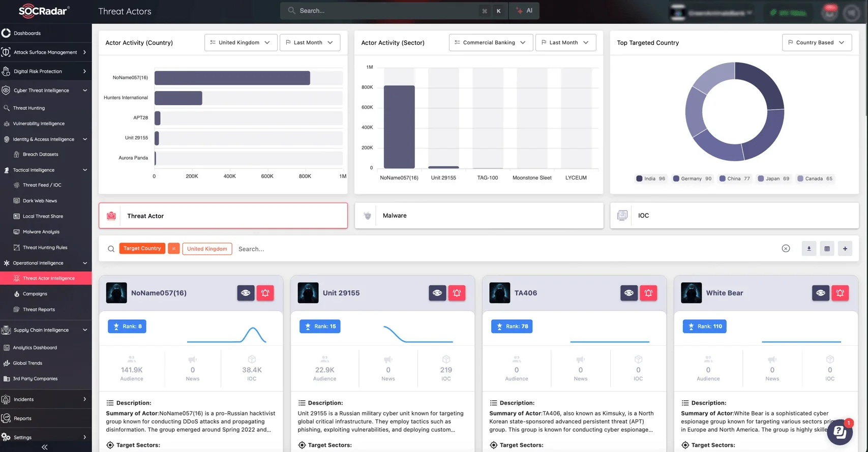Click the plus icon in the filter bar
The image size is (868, 452).
point(845,249)
